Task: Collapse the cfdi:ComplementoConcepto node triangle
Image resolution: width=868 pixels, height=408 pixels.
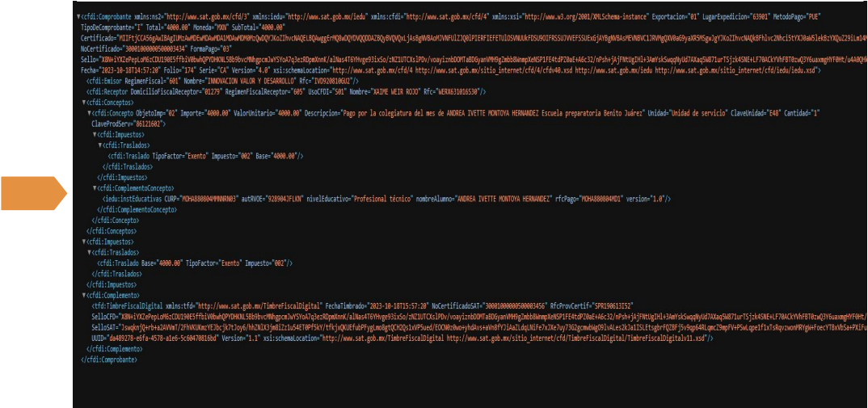Action: pos(94,187)
